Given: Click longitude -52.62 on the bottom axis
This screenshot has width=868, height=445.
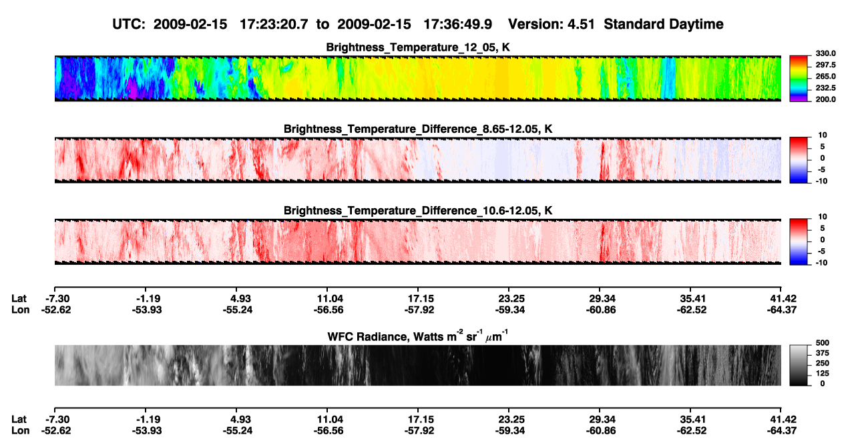Looking at the screenshot, I should tap(56, 431).
